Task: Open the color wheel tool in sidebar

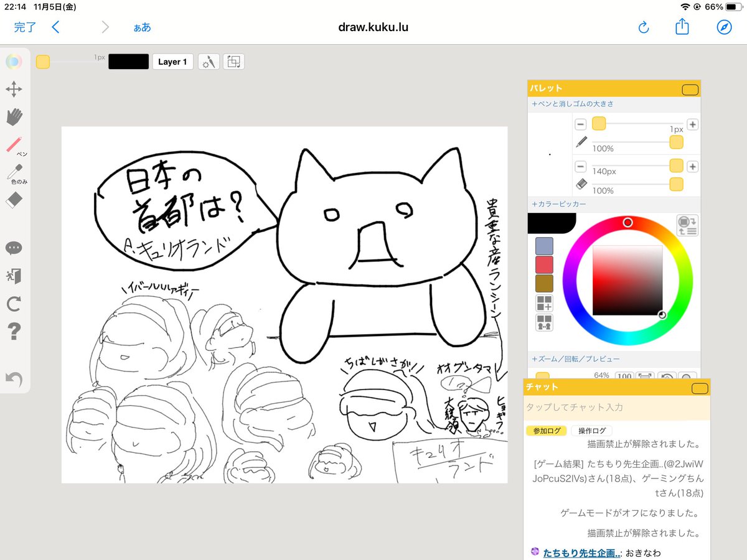Action: pyautogui.click(x=14, y=62)
